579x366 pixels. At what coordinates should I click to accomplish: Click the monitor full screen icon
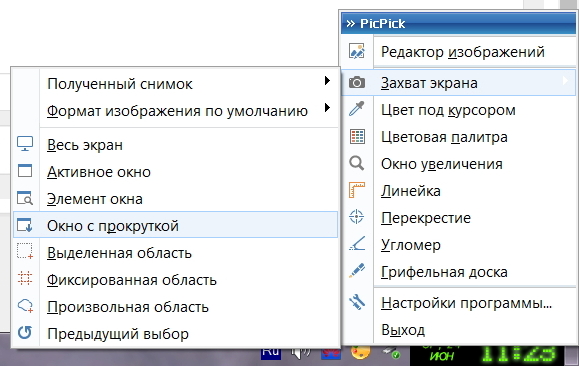[x=25, y=144]
